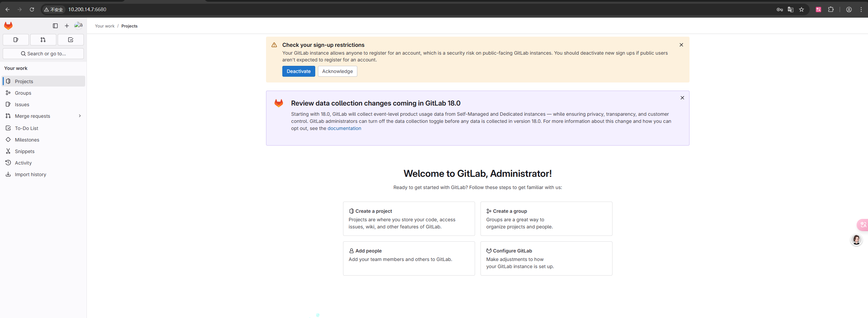
Task: Select the Add people card
Action: [x=409, y=259]
